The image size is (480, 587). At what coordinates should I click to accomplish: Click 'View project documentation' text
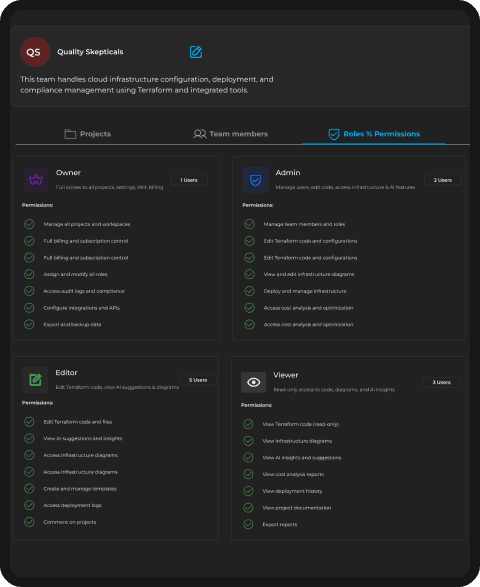tap(297, 508)
